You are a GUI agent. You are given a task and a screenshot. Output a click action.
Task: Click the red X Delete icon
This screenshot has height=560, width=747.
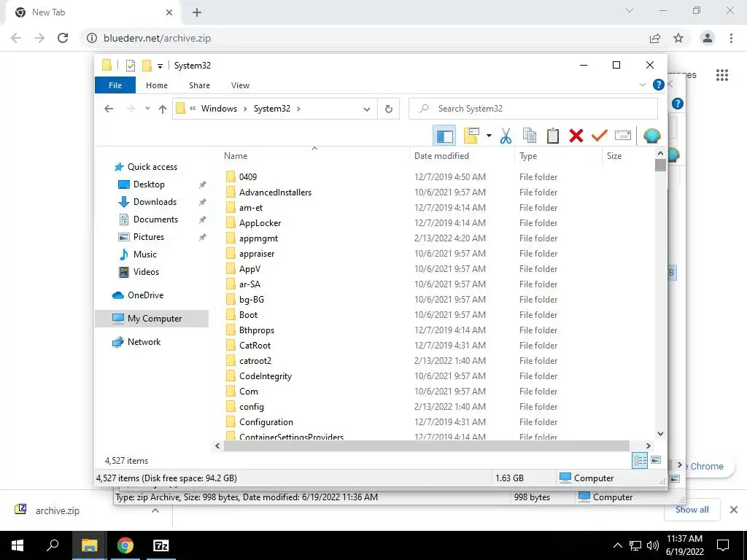pyautogui.click(x=576, y=136)
